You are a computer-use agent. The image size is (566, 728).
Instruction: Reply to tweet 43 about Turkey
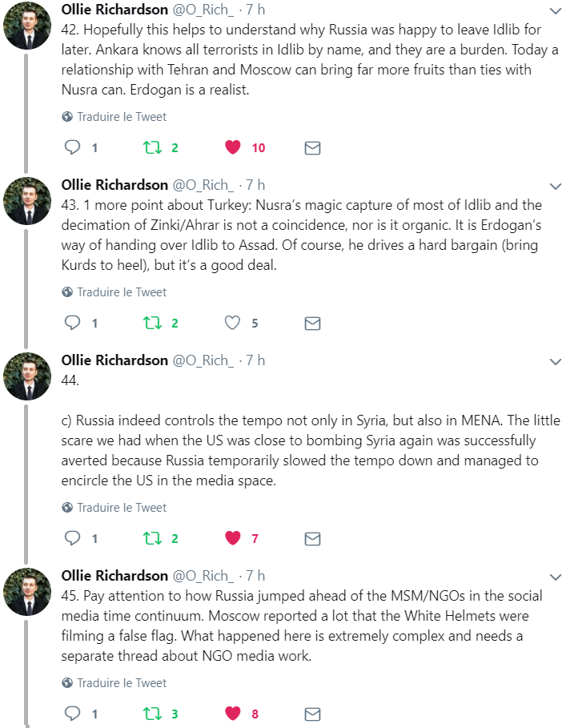pyautogui.click(x=73, y=323)
